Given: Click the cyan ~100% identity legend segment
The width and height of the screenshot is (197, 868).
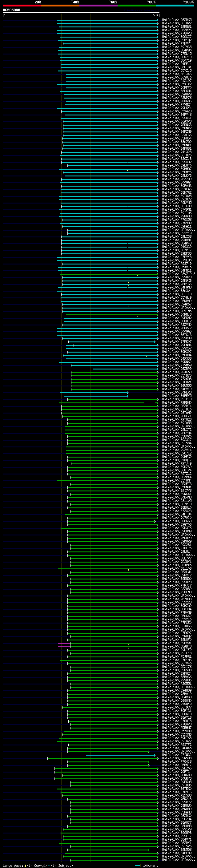Looking at the screenshot, I should (x=175, y=6).
